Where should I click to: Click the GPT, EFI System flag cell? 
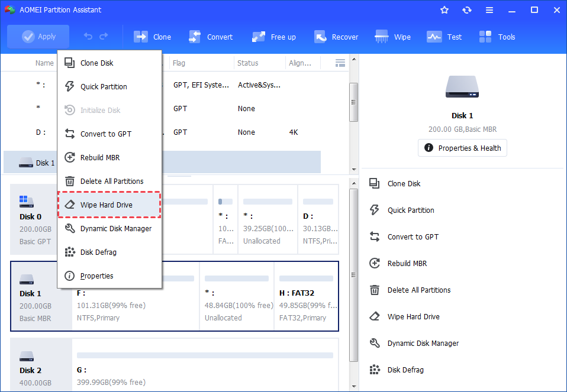pyautogui.click(x=201, y=85)
